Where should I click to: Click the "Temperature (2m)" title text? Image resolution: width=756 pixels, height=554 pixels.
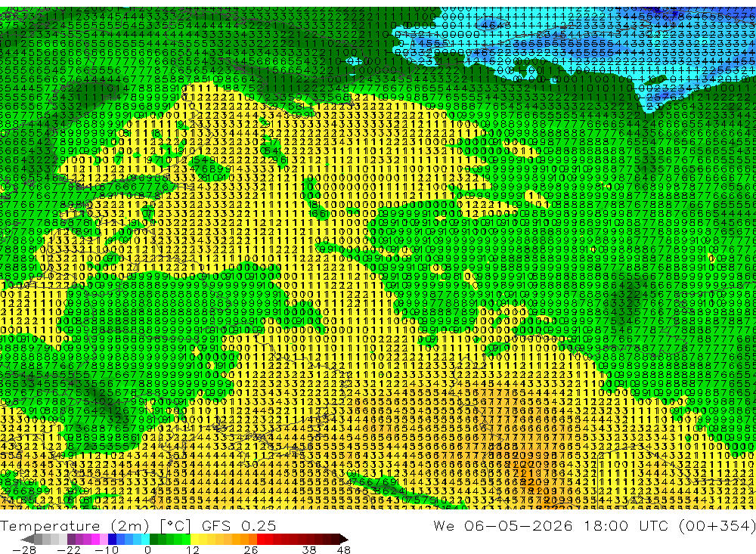[x=75, y=526]
